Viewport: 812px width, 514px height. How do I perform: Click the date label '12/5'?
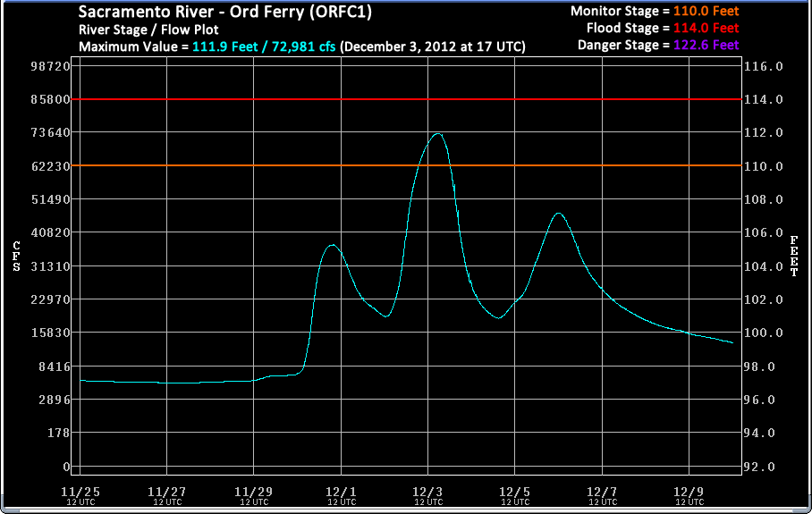(515, 492)
